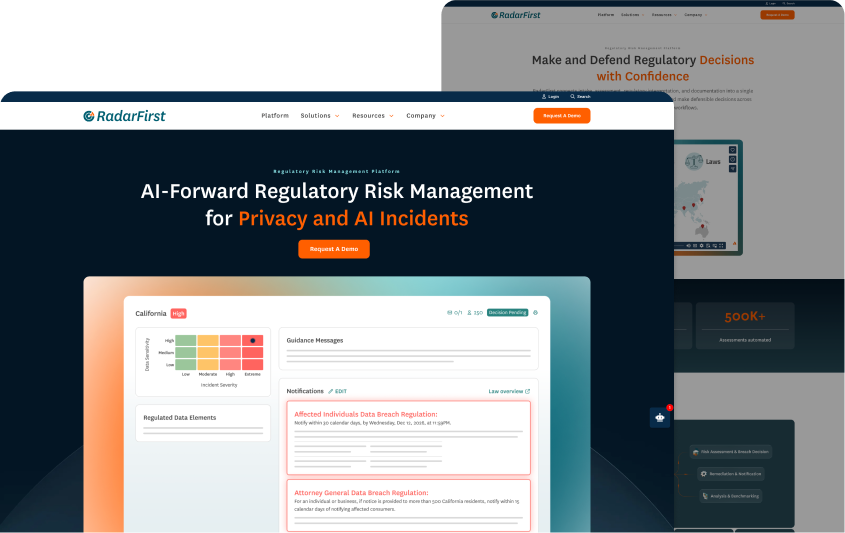Click the 0/1 counter icon in the California card

pos(449,313)
